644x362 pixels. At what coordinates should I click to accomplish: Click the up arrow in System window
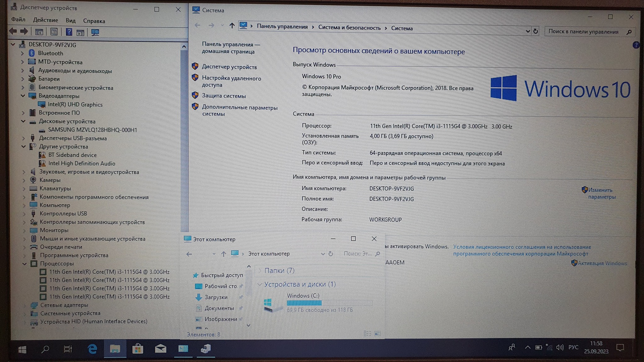[x=232, y=25]
